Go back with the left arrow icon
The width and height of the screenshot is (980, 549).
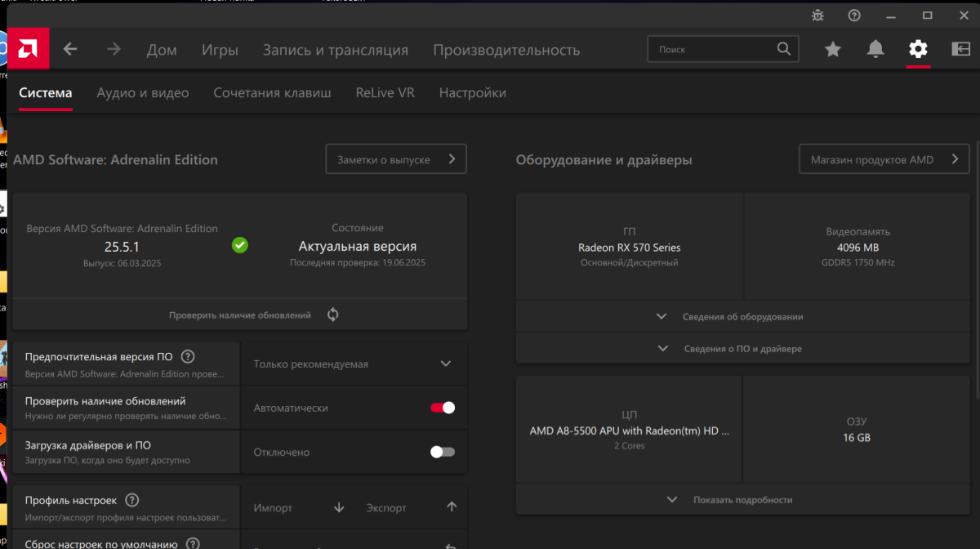(70, 50)
